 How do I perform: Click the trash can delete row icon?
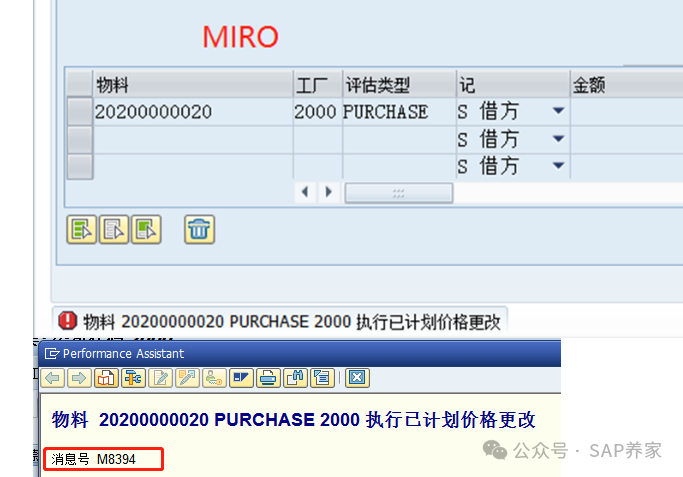click(199, 229)
